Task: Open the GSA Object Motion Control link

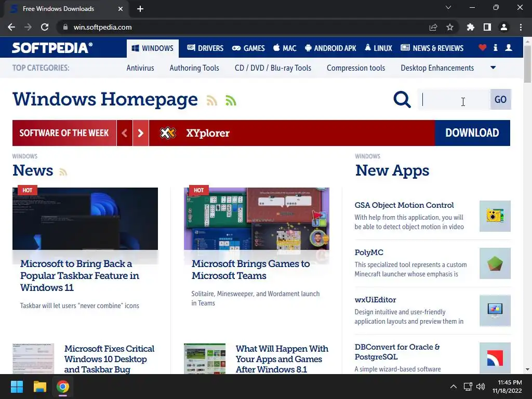Action: (x=404, y=205)
